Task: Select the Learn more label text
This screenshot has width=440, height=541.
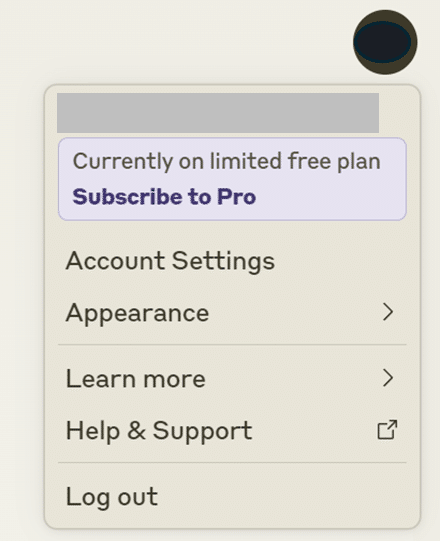Action: click(x=136, y=378)
